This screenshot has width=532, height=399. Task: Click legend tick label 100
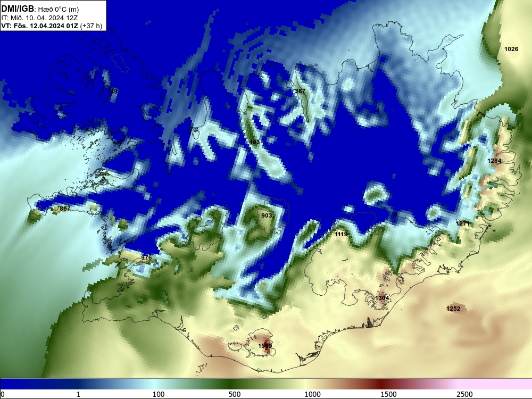pos(159,394)
